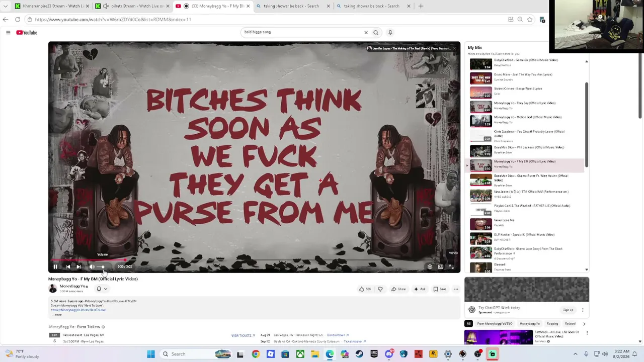Select BLP Kosher - Special K in the mix
This screenshot has height=362, width=644.
tap(526, 238)
